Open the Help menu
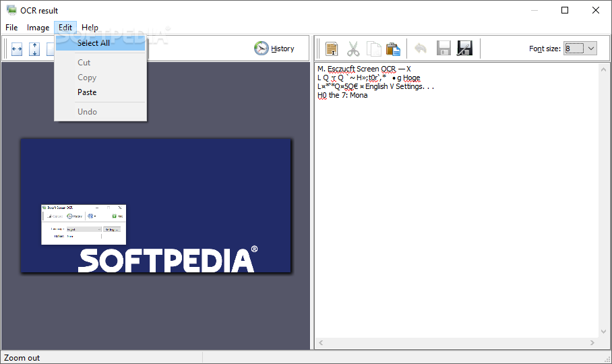 (x=90, y=28)
